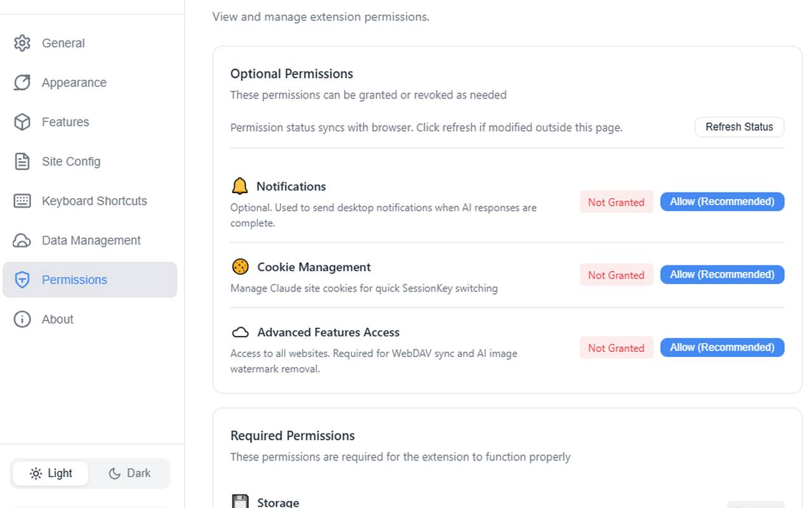Allow the Cookie Management permission
The image size is (812, 508).
[x=722, y=275]
